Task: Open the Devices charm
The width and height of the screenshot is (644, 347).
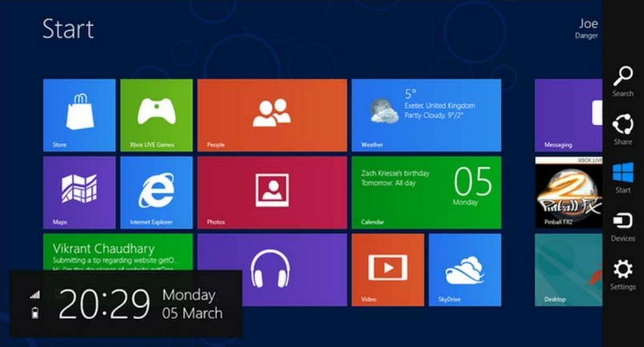Action: point(623,227)
